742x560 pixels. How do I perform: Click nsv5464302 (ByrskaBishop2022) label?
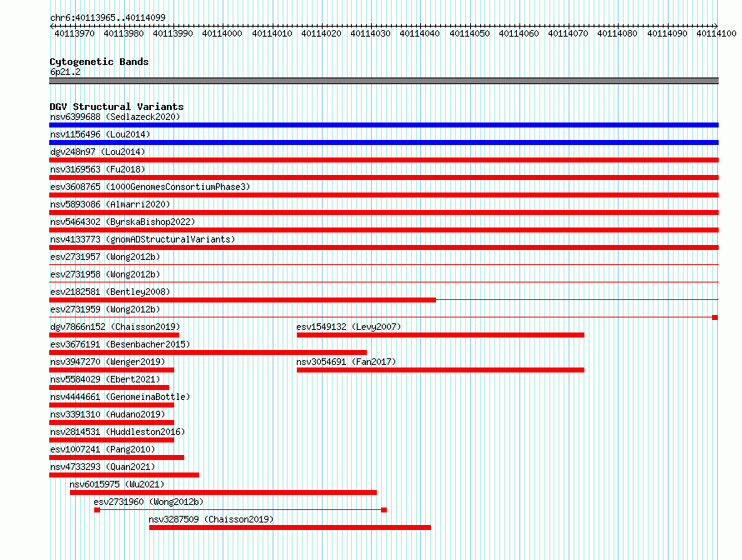pyautogui.click(x=123, y=222)
